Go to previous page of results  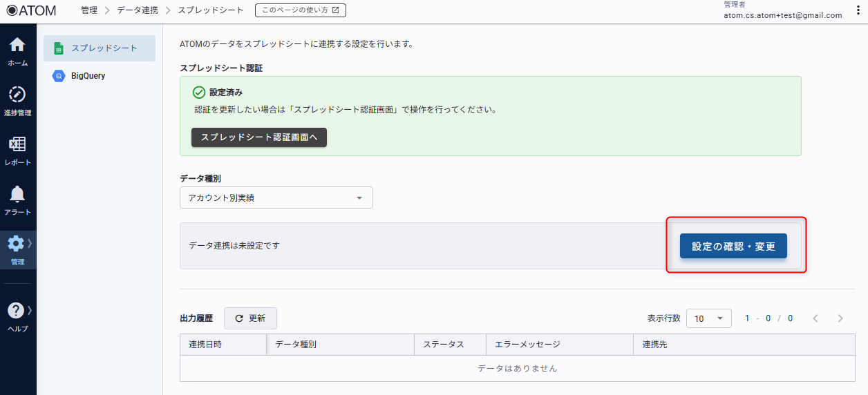point(815,318)
